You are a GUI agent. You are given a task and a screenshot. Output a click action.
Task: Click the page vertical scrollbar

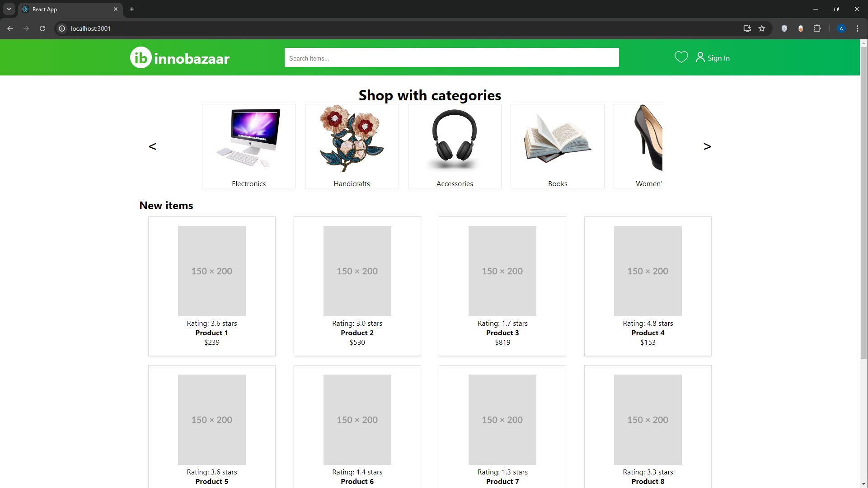(x=863, y=203)
